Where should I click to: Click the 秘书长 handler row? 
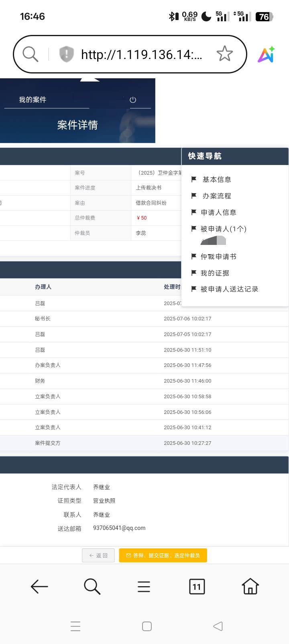144,319
